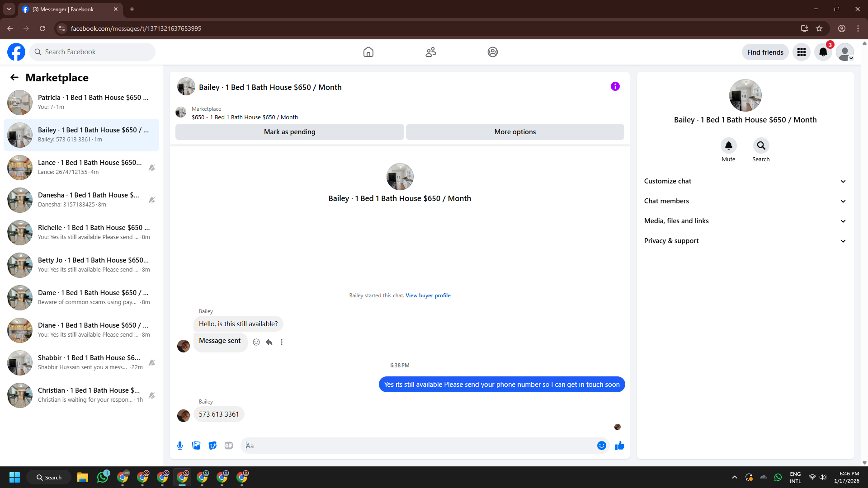Open the conversation information purple icon
This screenshot has height=488, width=868.
point(615,86)
